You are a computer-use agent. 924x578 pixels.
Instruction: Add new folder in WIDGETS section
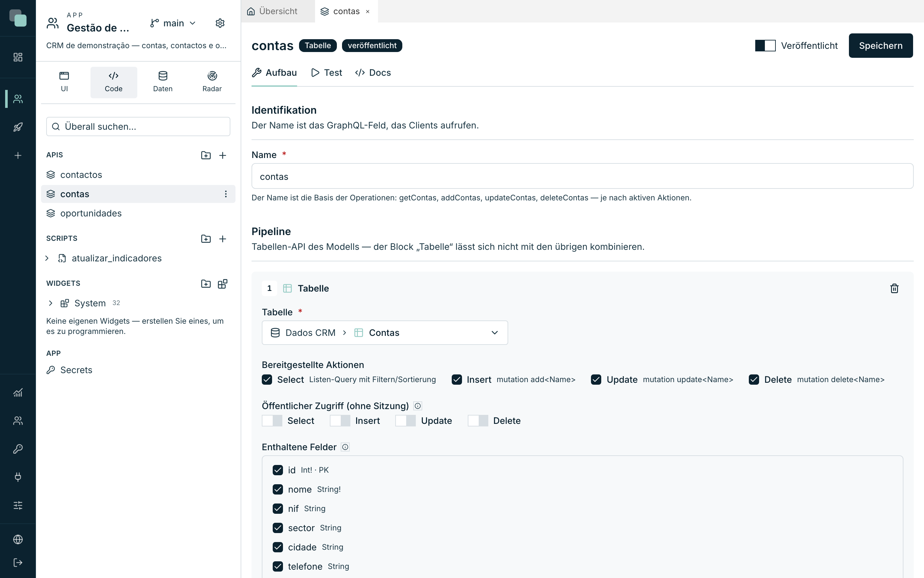click(x=206, y=284)
